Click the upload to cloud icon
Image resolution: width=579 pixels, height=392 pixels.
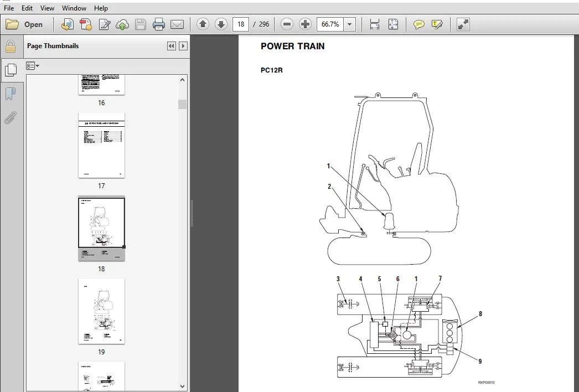point(122,24)
